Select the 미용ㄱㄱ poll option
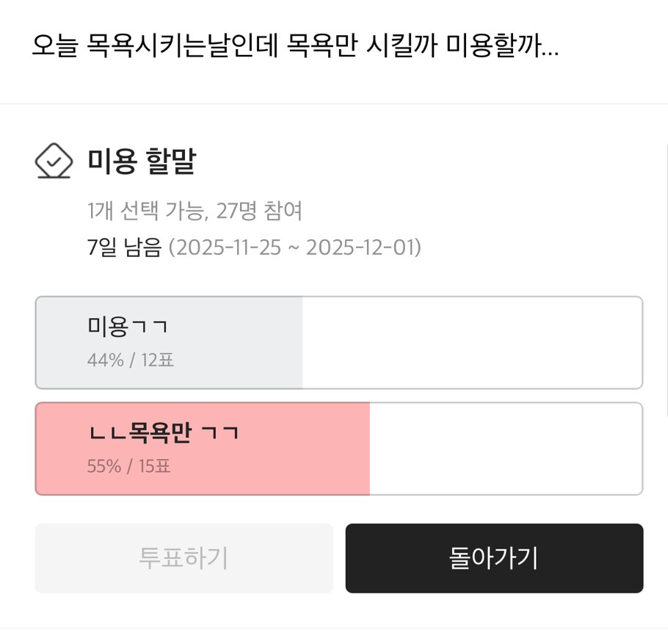This screenshot has width=668, height=644. point(338,342)
